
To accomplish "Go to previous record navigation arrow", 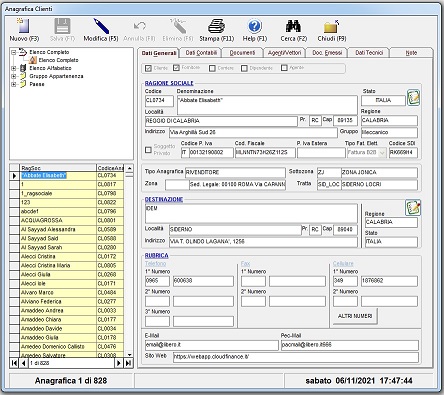I will (x=23, y=363).
